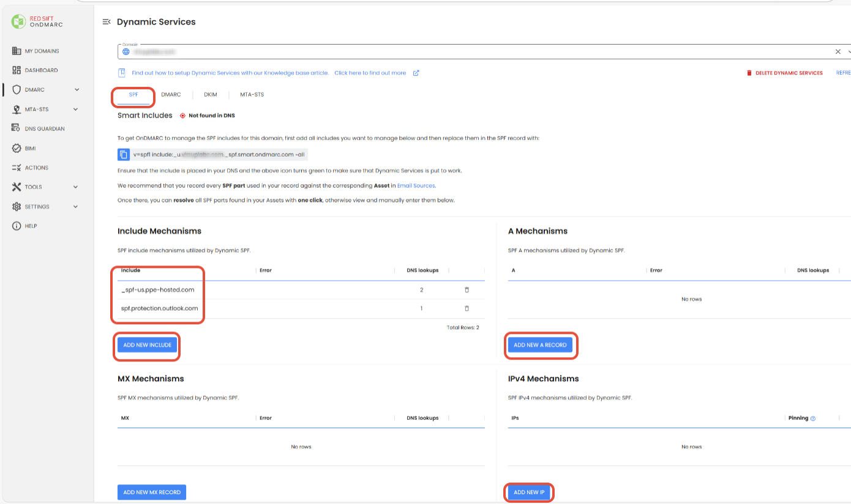
Task: Click the Dashboard grid icon
Action: pyautogui.click(x=17, y=70)
